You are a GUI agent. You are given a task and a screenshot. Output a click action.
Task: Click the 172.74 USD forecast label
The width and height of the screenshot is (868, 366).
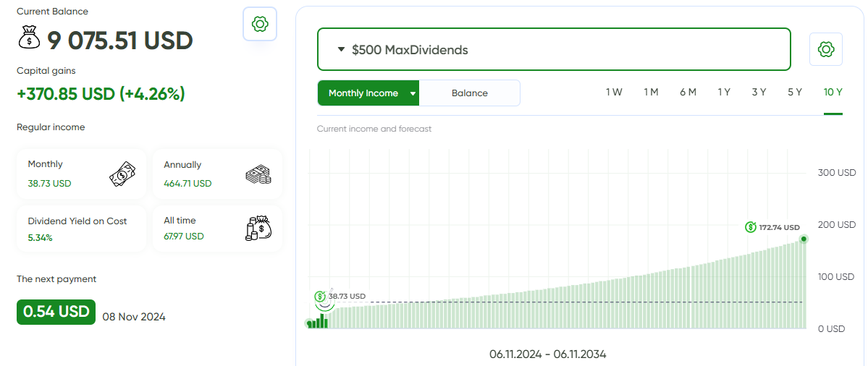pyautogui.click(x=780, y=227)
